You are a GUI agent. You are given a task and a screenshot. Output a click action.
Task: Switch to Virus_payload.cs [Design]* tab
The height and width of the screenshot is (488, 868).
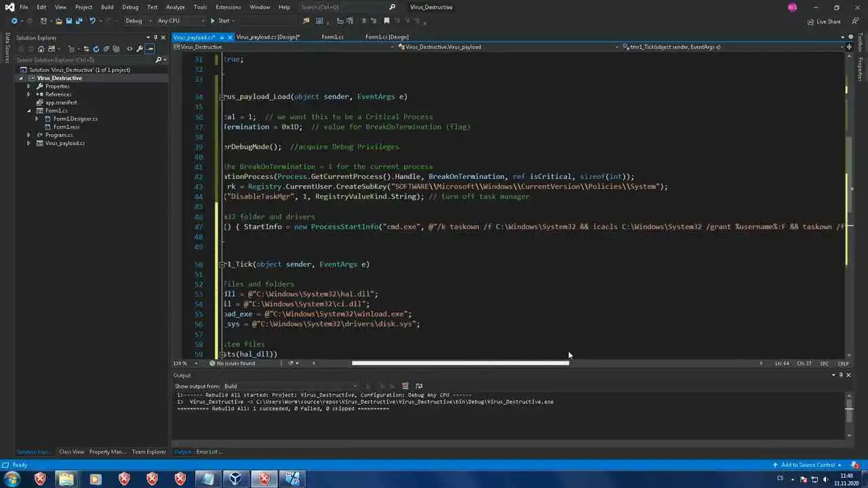pyautogui.click(x=269, y=37)
